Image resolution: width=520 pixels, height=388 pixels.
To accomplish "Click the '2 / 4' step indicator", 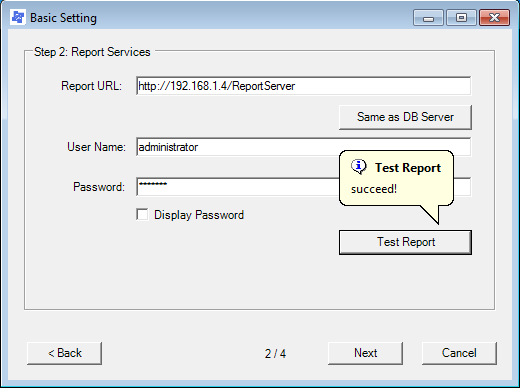I will coord(275,353).
